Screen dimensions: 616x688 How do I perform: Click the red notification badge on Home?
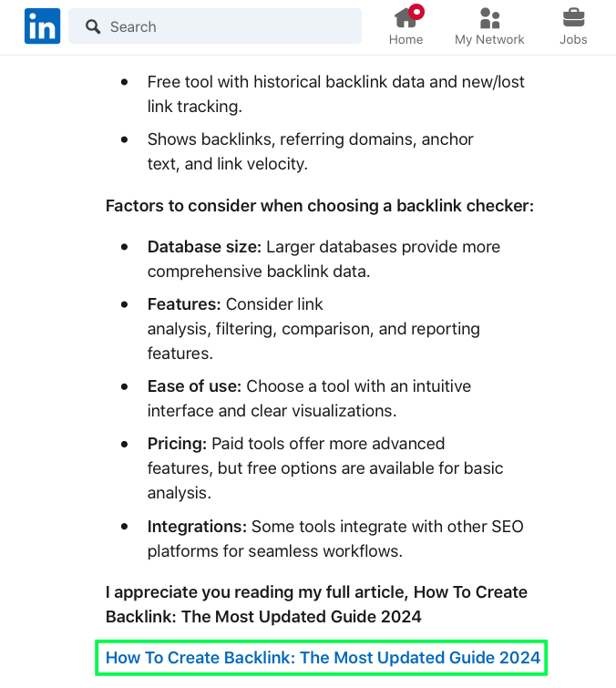click(416, 12)
